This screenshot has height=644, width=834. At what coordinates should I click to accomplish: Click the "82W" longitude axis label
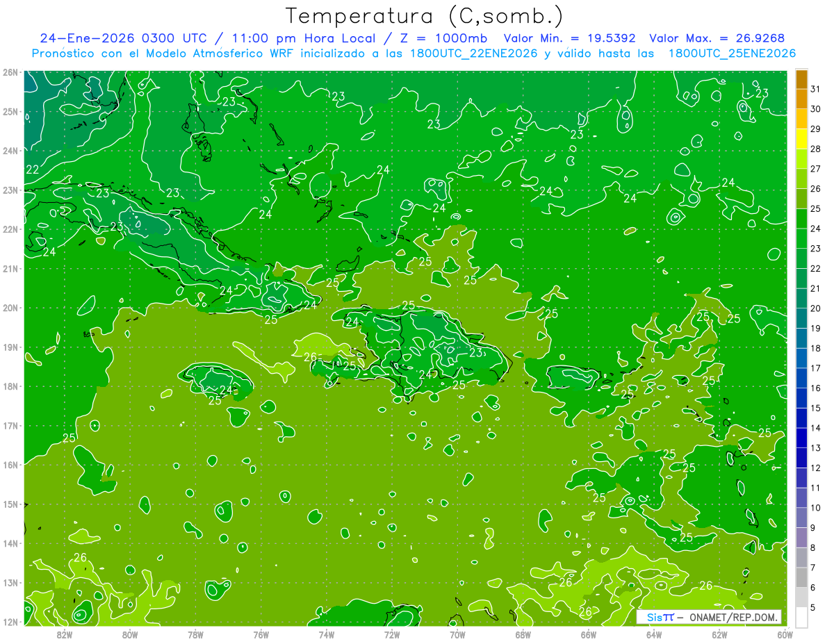[64, 634]
